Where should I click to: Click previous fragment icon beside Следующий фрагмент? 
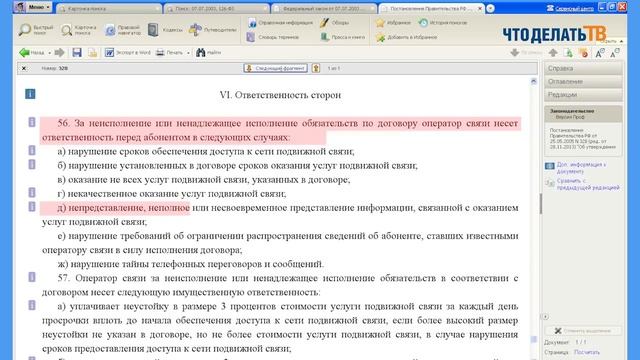[316, 68]
